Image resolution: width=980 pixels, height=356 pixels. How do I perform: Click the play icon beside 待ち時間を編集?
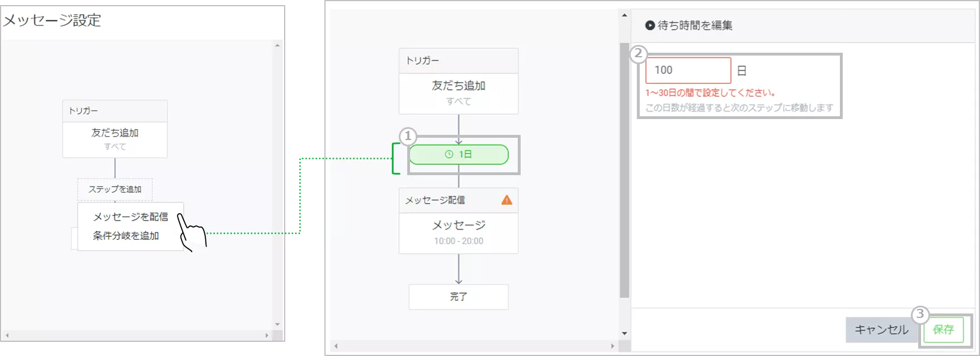650,26
